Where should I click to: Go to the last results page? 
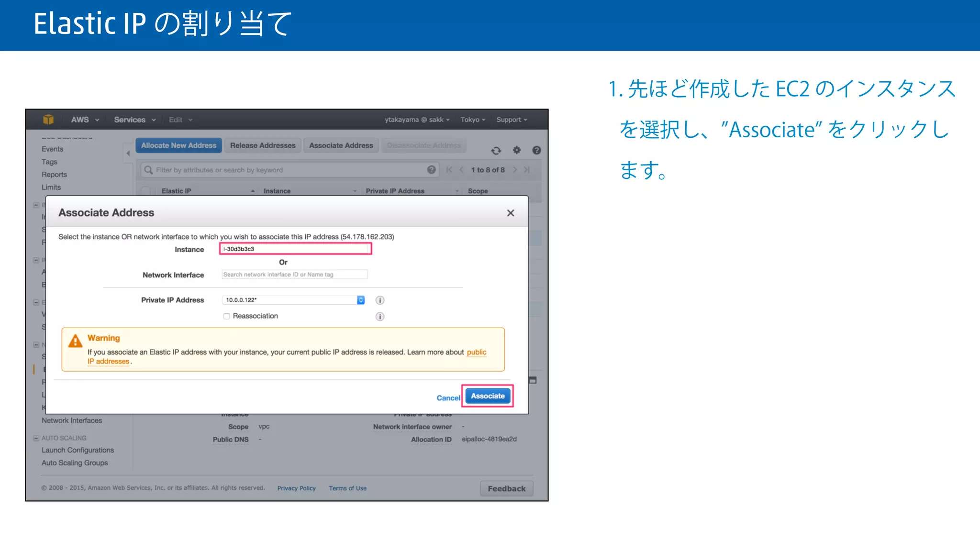(x=527, y=170)
